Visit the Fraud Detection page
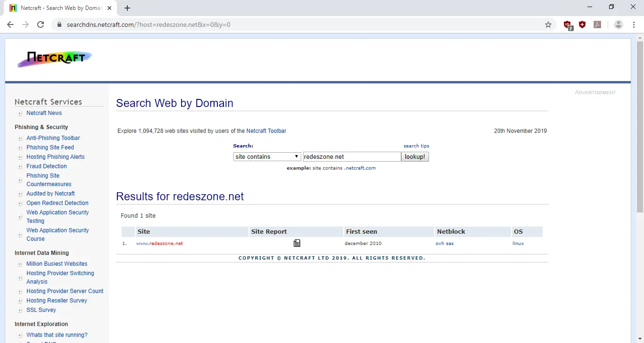The width and height of the screenshot is (644, 343). 47,166
